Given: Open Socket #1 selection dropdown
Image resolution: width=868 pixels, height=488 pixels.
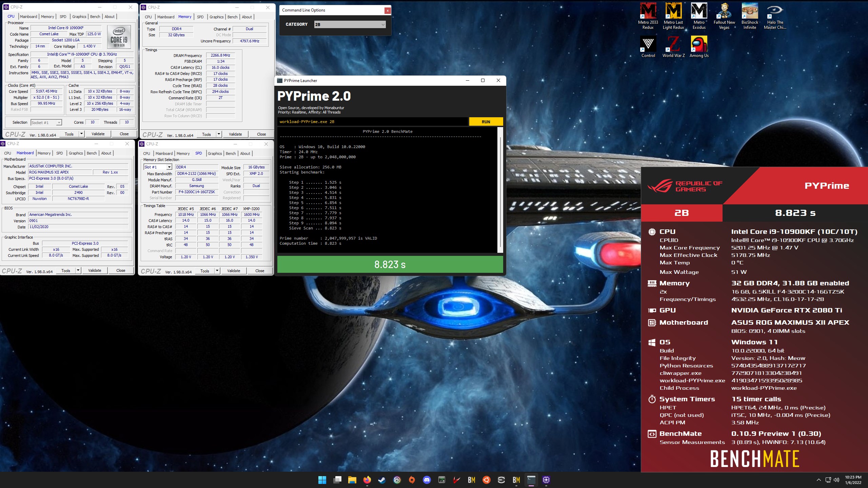Looking at the screenshot, I should [x=46, y=123].
